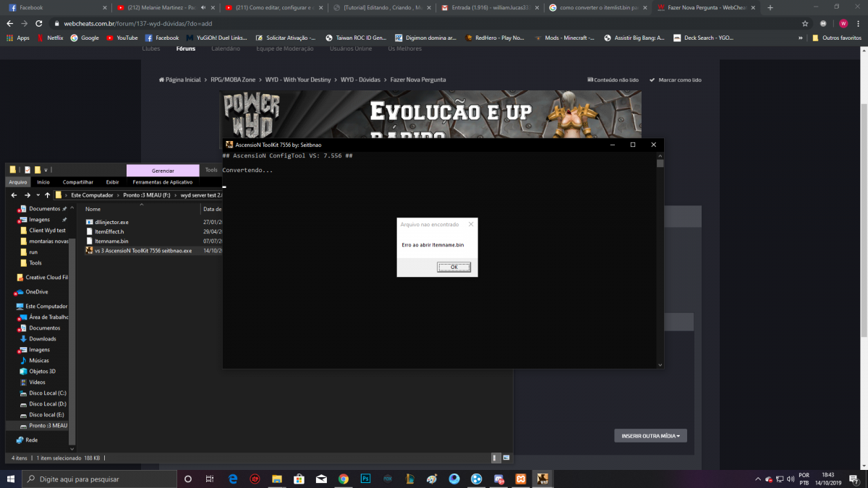Open Disco Local (C:) in navigation pane

click(x=48, y=393)
